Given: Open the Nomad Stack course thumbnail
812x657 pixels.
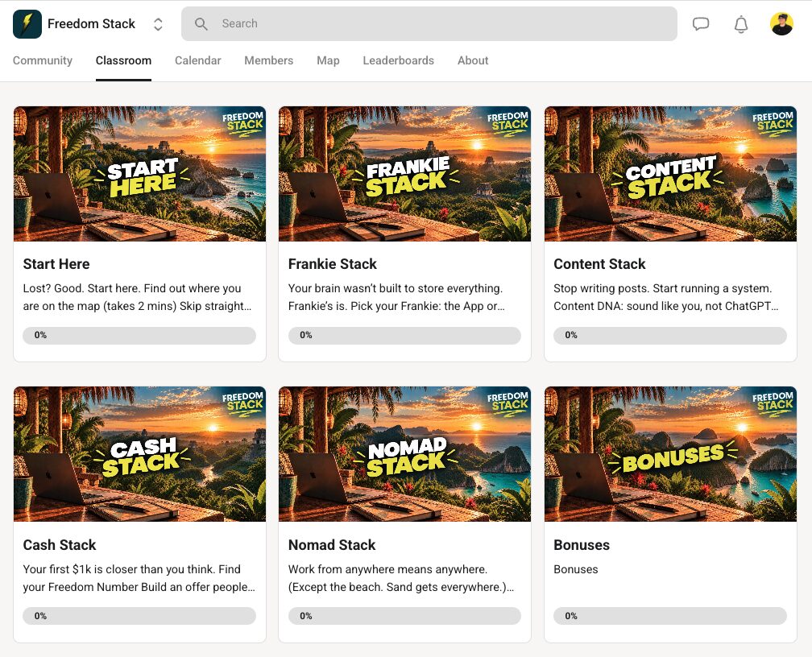Looking at the screenshot, I should [x=405, y=454].
